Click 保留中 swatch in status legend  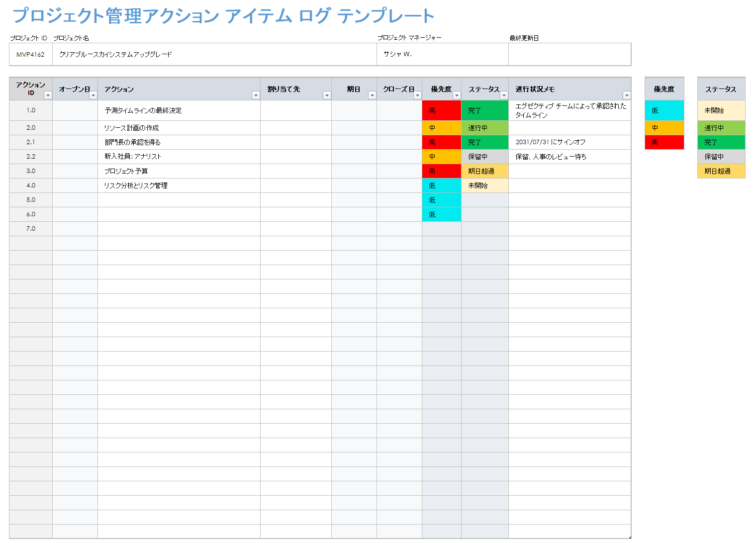[x=721, y=157]
